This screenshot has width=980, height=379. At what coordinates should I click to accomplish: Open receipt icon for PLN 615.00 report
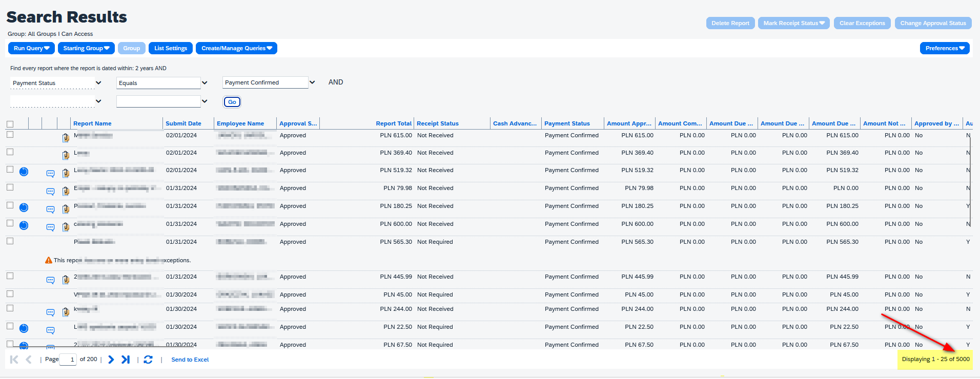coord(66,138)
